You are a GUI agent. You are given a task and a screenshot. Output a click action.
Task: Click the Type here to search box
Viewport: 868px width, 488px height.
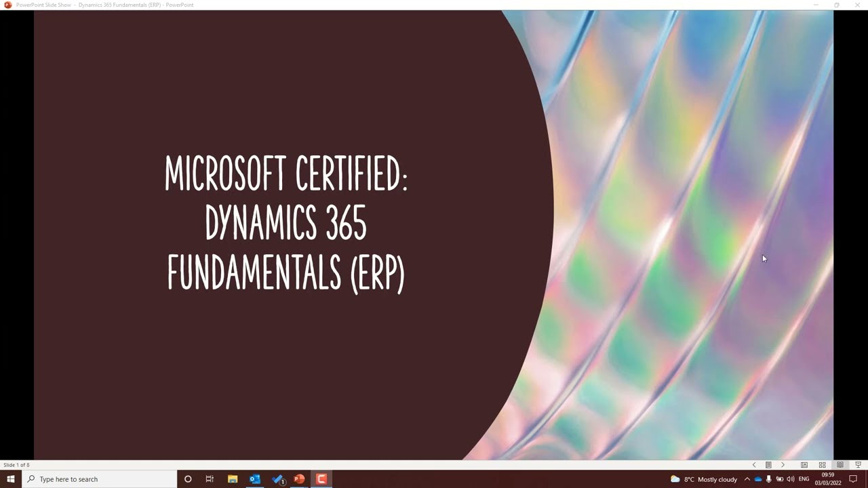[100, 479]
